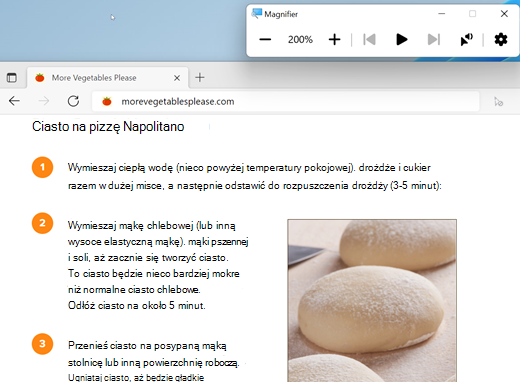This screenshot has width=520, height=382.
Task: Click the read aloud icon beside address bar
Action: 498,101
